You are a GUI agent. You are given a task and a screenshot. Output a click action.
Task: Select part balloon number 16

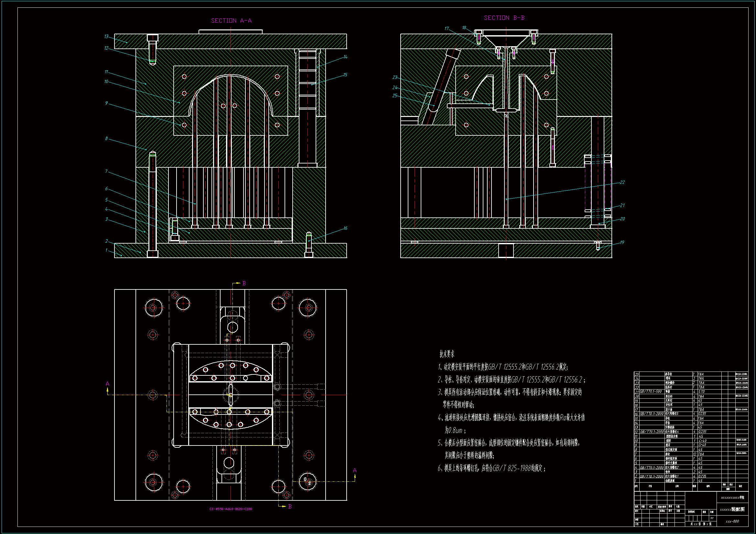pyautogui.click(x=345, y=228)
